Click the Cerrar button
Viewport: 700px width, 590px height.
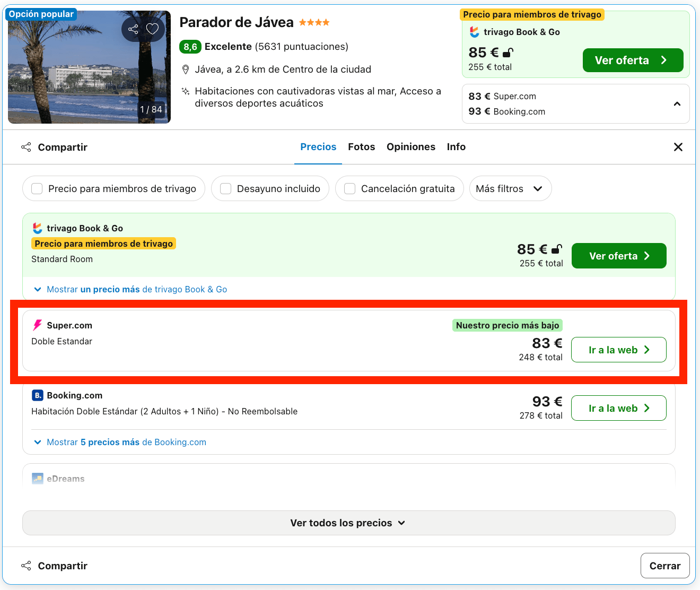click(x=665, y=566)
